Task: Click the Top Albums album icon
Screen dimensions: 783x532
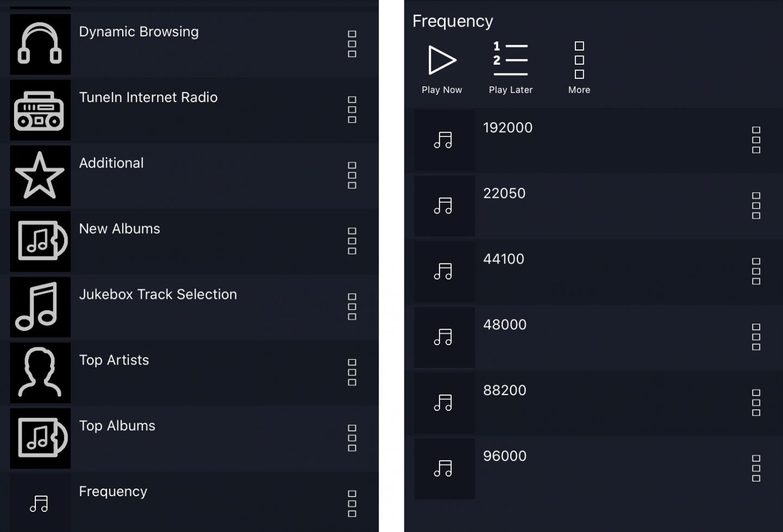Action: pos(40,439)
